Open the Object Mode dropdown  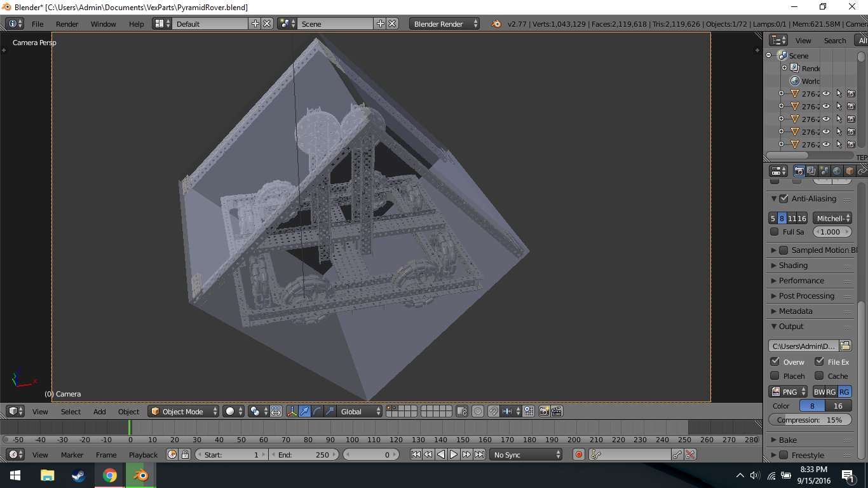point(183,412)
